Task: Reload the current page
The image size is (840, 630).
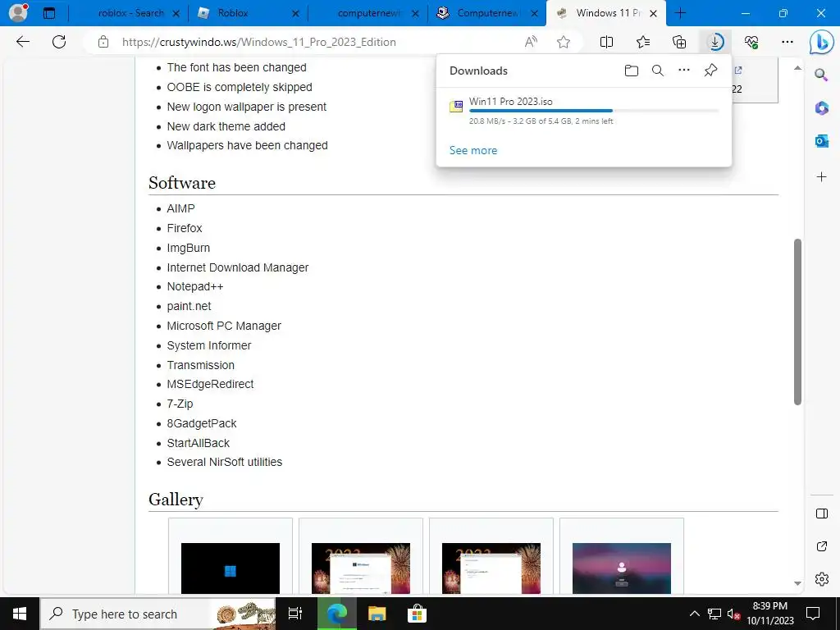Action: (x=59, y=42)
